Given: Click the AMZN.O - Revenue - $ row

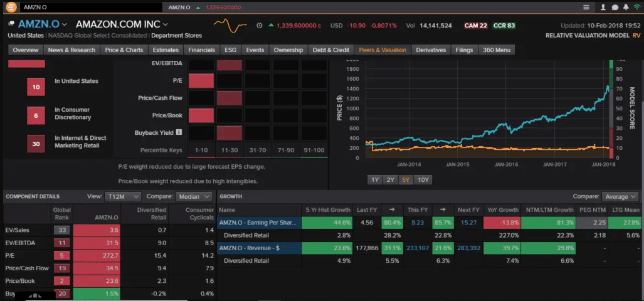Looking at the screenshot, I should coord(259,248).
